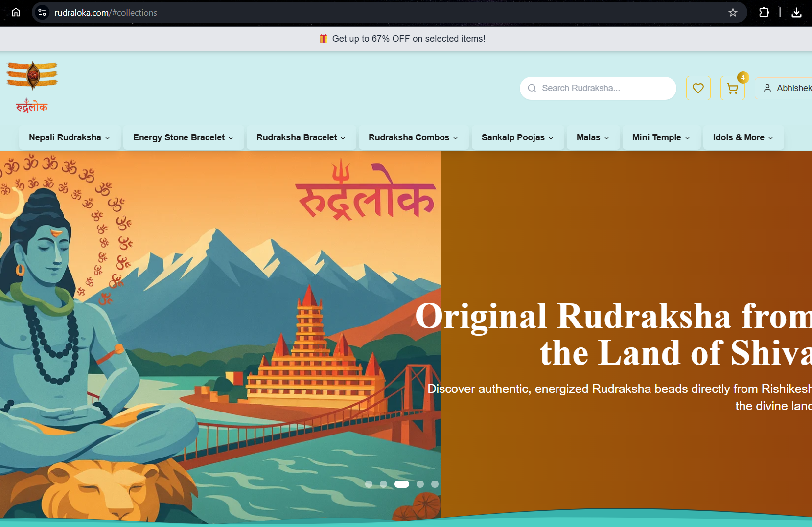Expand the Idols & More menu
Image resolution: width=812 pixels, height=527 pixels.
(x=743, y=137)
